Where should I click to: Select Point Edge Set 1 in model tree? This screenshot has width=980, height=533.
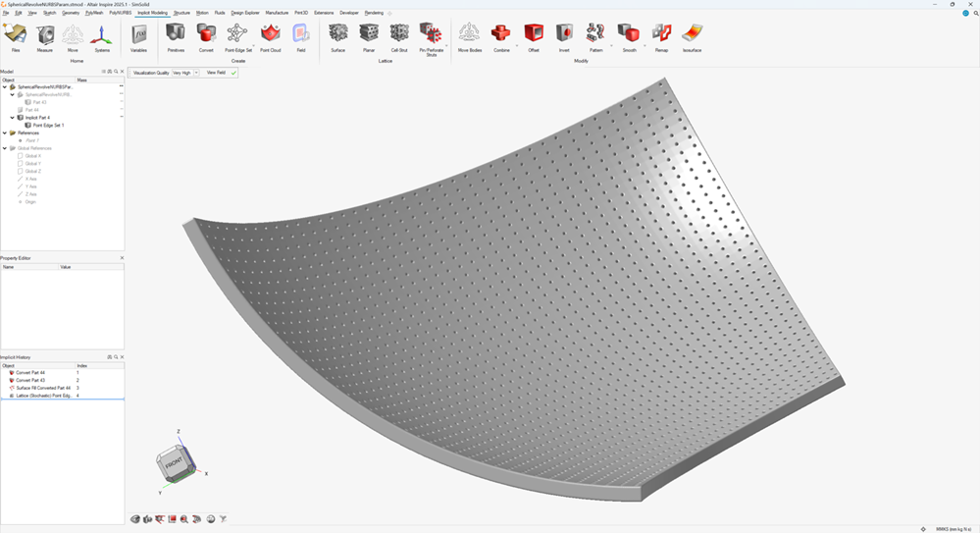point(48,126)
